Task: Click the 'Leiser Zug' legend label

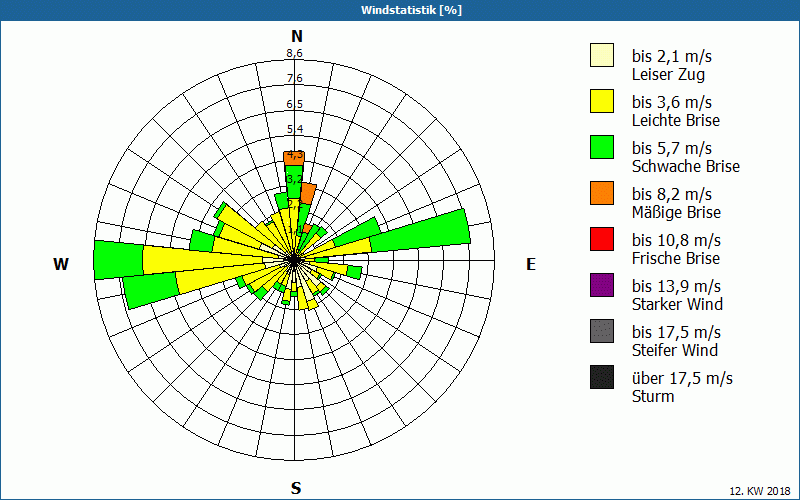Action: pyautogui.click(x=668, y=75)
